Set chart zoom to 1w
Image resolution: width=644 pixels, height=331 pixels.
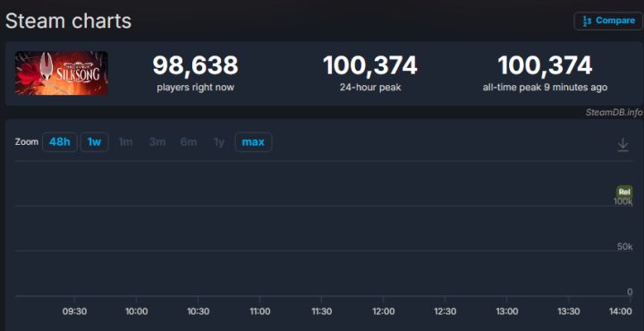(x=94, y=142)
